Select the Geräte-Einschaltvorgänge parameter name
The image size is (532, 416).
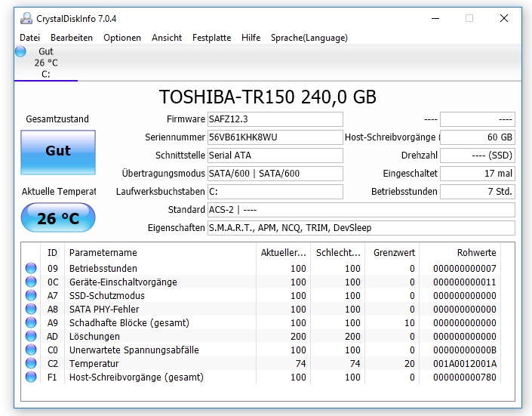click(123, 282)
